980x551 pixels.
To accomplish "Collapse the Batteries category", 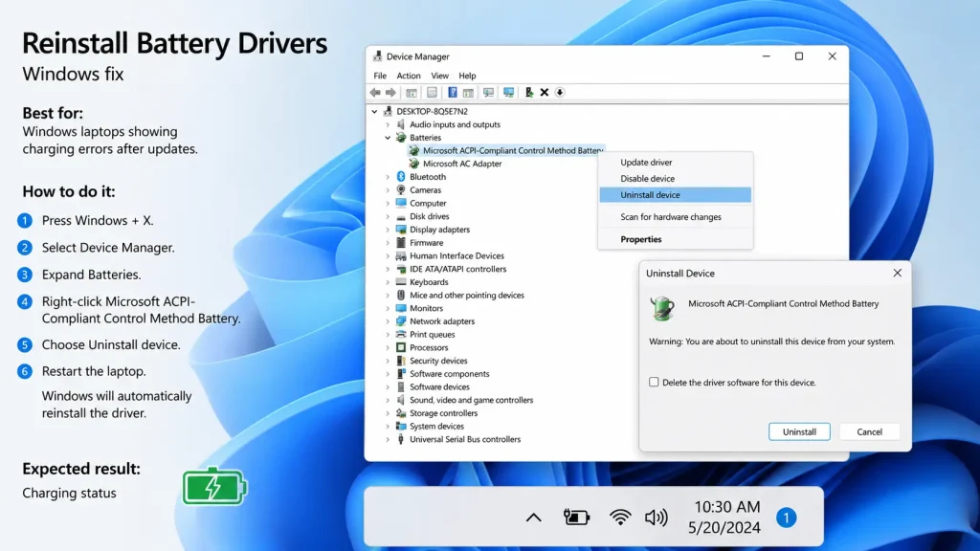I will click(x=388, y=138).
